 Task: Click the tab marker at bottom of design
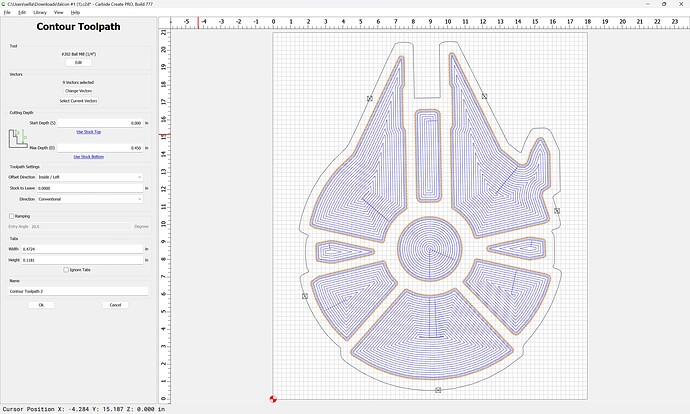(438, 389)
